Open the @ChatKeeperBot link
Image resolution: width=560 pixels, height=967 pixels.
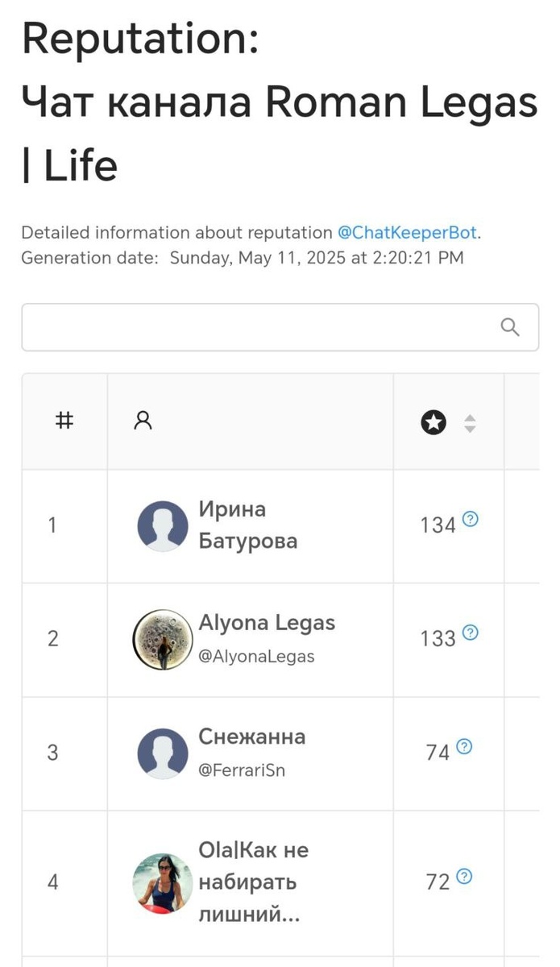pyautogui.click(x=407, y=233)
